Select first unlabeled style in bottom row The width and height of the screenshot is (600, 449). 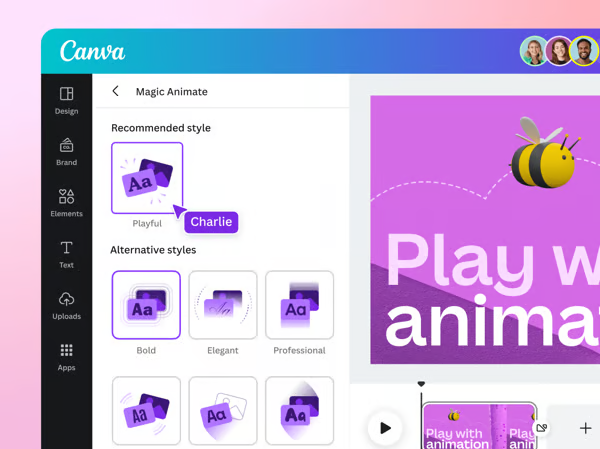click(x=146, y=411)
